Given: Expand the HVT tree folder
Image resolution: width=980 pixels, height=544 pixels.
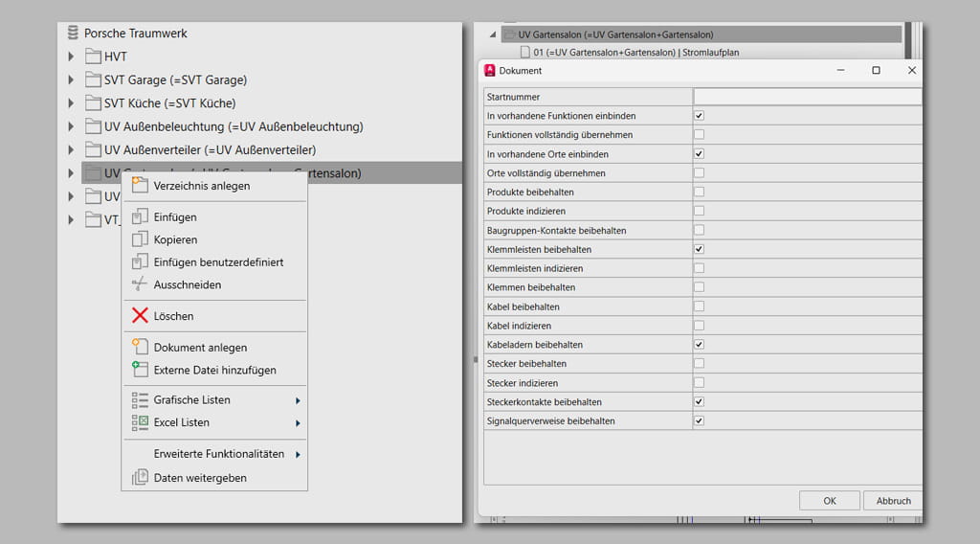Looking at the screenshot, I should (71, 57).
